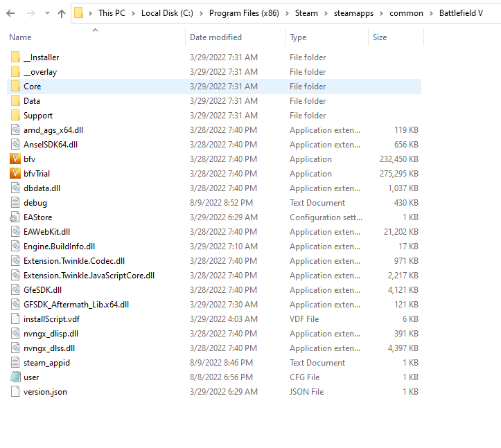Select the Core folder icon
The height and width of the screenshot is (448, 501).
pyautogui.click(x=15, y=87)
